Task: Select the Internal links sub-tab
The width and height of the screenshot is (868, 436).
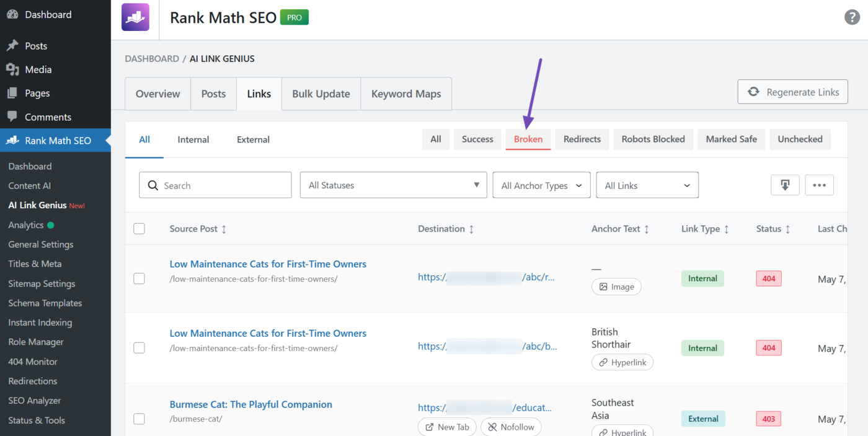Action: point(193,139)
